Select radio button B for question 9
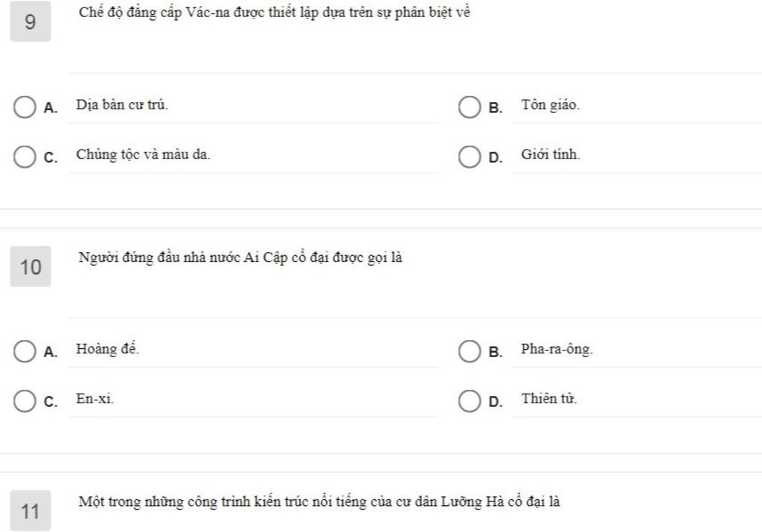 pyautogui.click(x=469, y=107)
